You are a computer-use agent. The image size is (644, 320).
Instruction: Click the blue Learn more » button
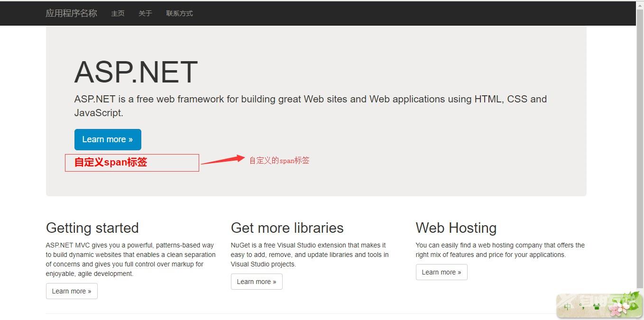[x=108, y=139]
